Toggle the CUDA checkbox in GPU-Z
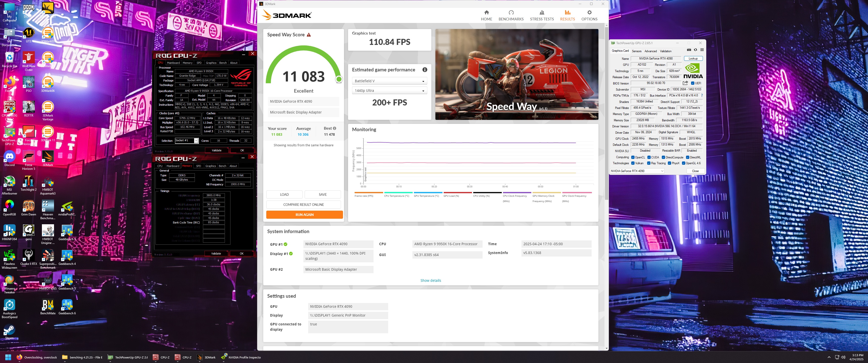868x363 pixels. point(649,157)
